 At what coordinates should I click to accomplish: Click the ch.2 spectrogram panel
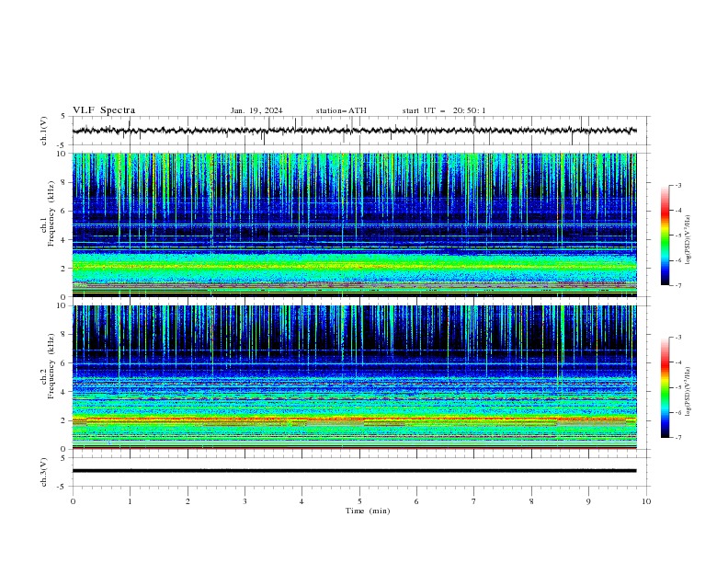(354, 377)
